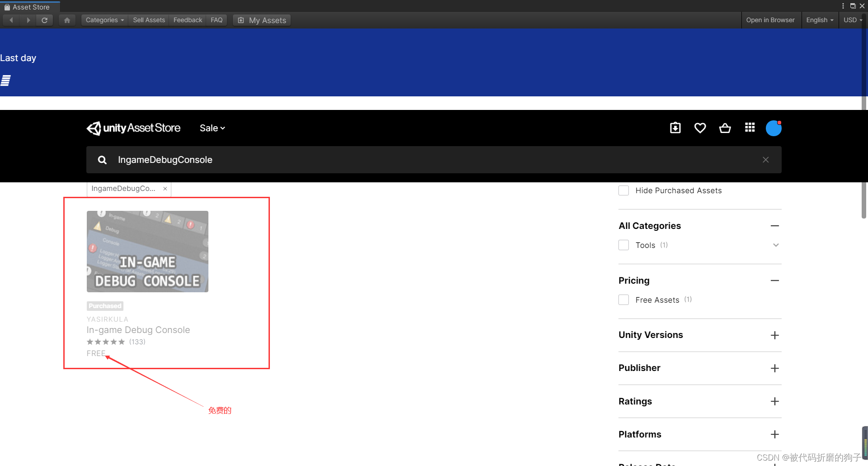Open the blue user profile avatar

pyautogui.click(x=774, y=128)
